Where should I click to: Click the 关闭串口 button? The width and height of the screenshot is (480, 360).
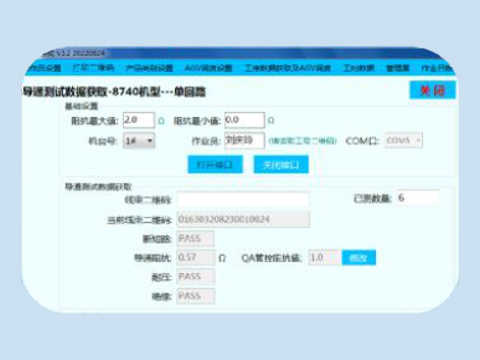tap(281, 164)
